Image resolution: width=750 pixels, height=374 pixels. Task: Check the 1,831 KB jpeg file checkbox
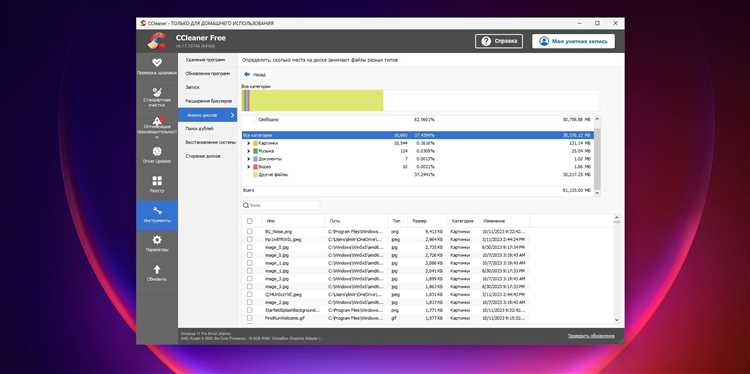(x=250, y=294)
